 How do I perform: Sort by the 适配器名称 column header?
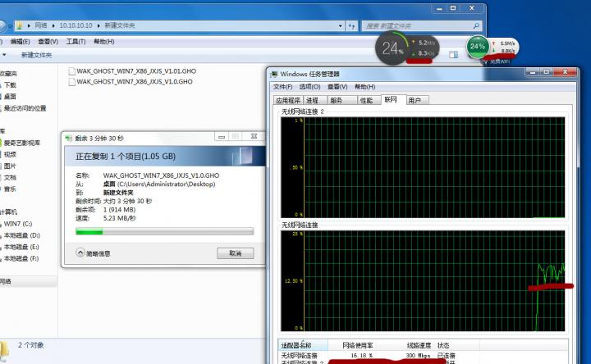[304, 345]
